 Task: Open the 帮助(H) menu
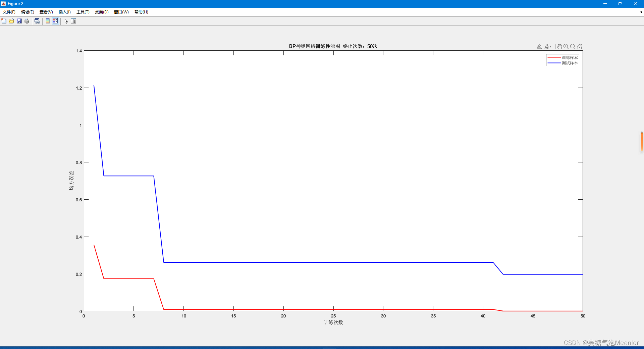141,12
